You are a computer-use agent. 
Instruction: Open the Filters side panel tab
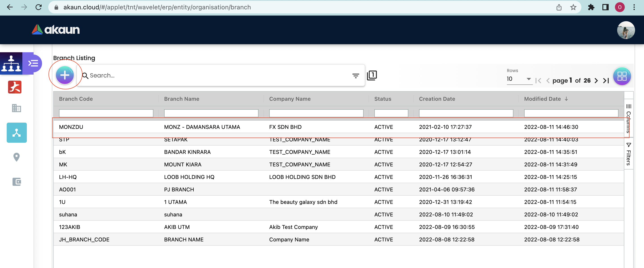point(629,154)
